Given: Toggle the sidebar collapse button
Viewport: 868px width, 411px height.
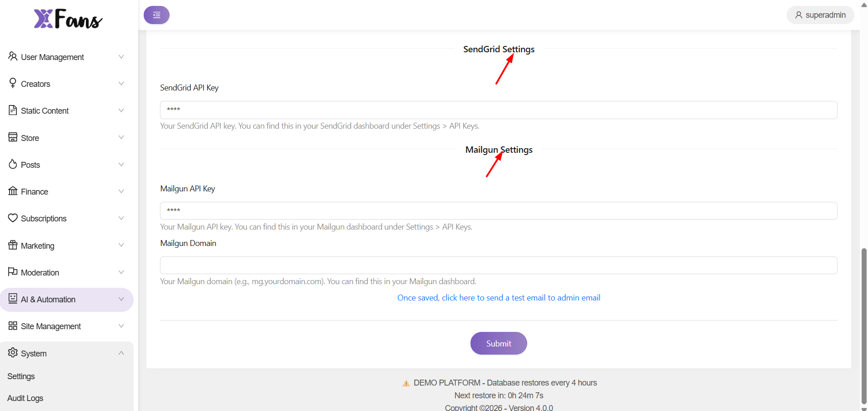Looking at the screenshot, I should [x=156, y=15].
